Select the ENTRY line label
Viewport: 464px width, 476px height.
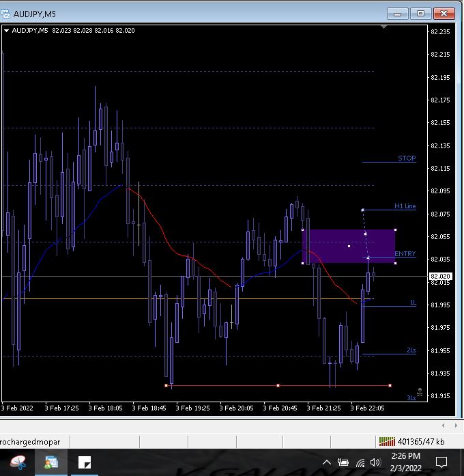point(405,254)
